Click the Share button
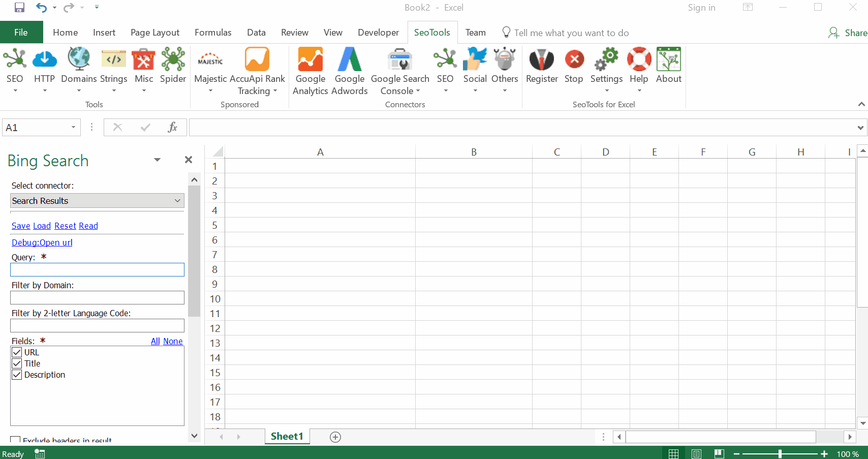 pyautogui.click(x=848, y=33)
